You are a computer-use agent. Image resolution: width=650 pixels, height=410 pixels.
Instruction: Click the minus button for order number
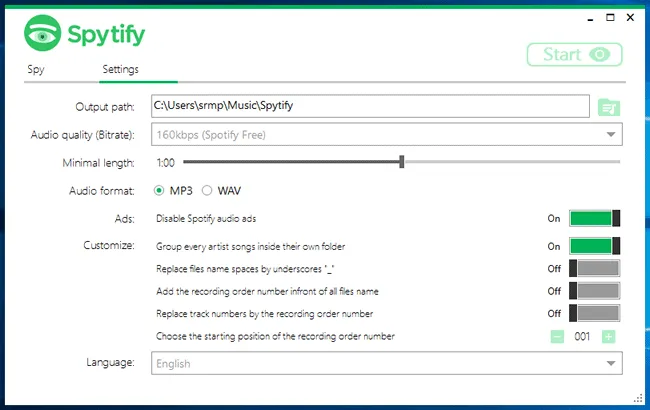click(557, 336)
